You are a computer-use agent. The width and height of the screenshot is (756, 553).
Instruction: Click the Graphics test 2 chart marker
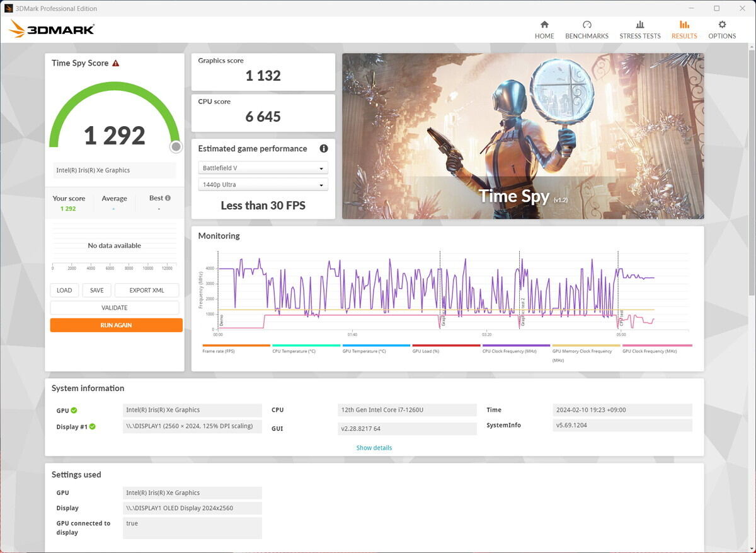point(522,312)
